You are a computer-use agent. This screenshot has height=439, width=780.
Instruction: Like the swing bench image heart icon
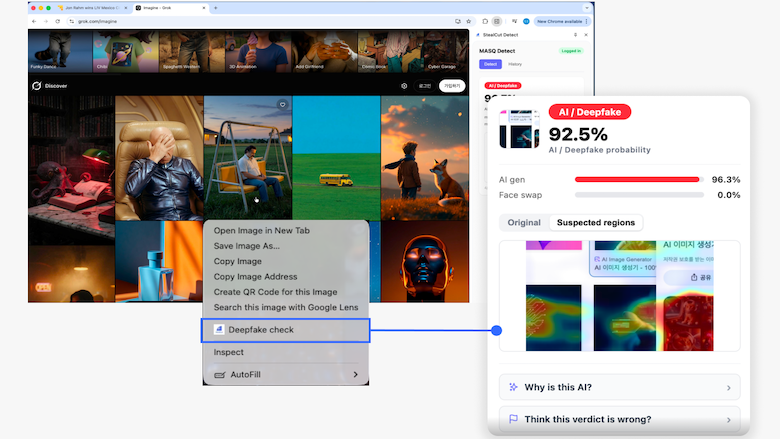coord(283,105)
